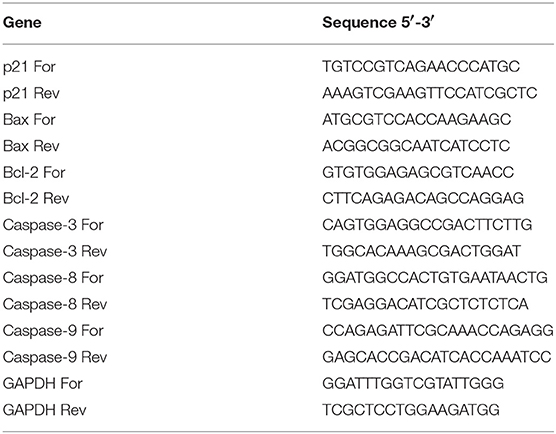Select the GAPDH For sequence GGATTTGGTCGTATTGGG
This screenshot has height=434, width=556.
[413, 384]
